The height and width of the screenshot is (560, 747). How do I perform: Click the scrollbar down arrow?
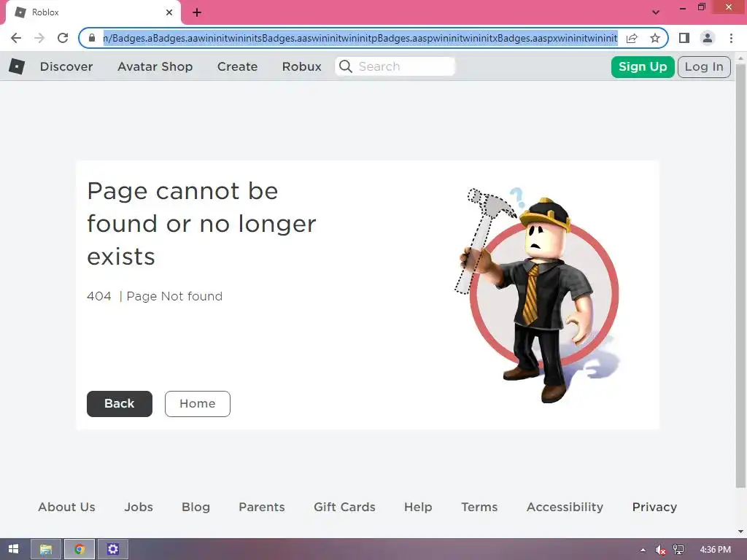[740, 532]
